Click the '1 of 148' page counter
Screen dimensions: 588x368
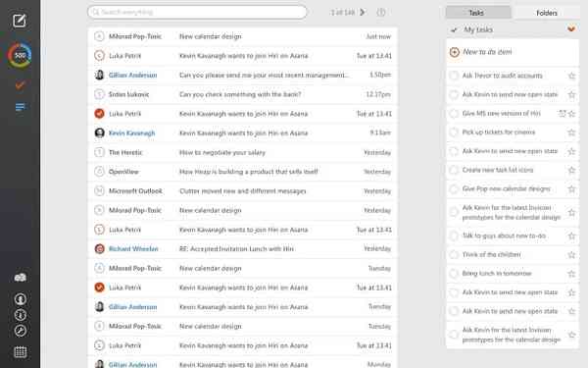343,13
